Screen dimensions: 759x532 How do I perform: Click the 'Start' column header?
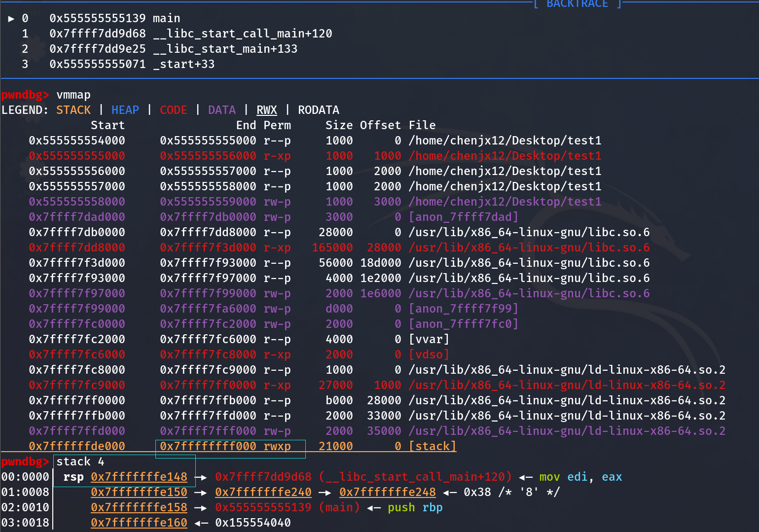pyautogui.click(x=108, y=125)
